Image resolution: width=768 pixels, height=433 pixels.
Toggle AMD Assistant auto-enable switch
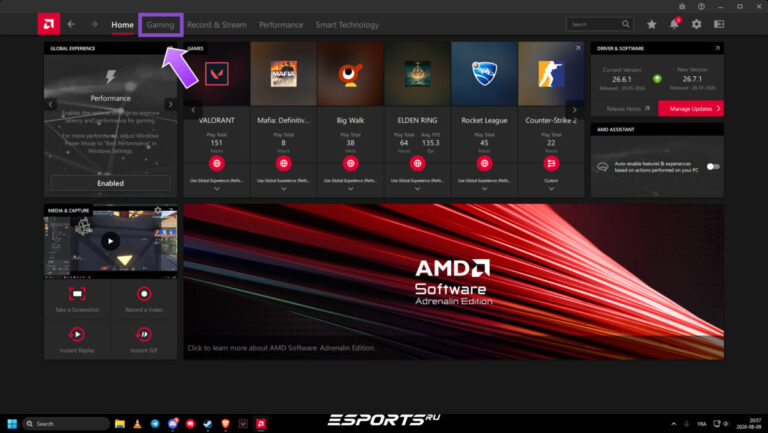coord(713,167)
